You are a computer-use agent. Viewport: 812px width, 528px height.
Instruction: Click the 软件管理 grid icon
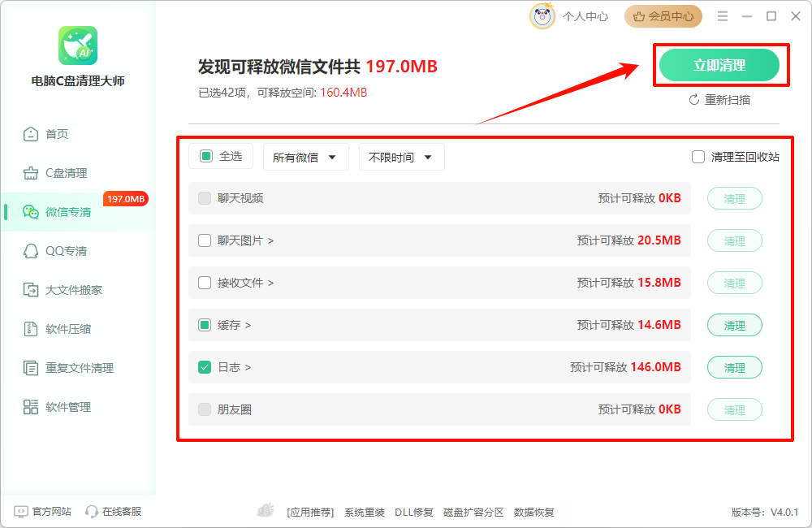tap(31, 407)
